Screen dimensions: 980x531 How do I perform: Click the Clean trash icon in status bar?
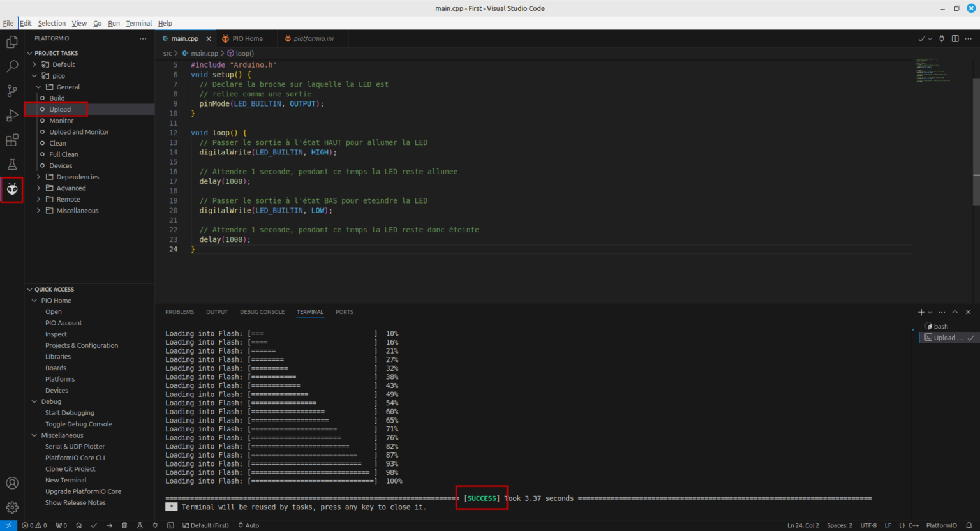(124, 525)
